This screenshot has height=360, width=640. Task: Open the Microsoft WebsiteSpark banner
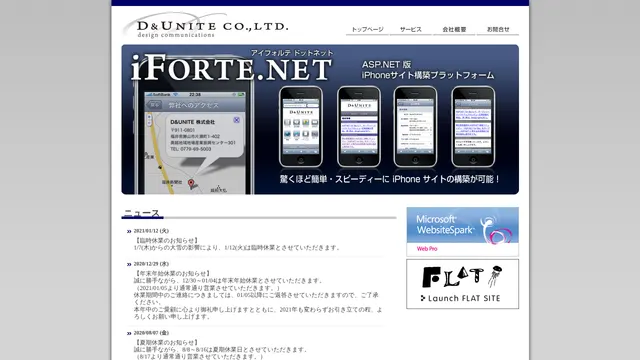462,231
